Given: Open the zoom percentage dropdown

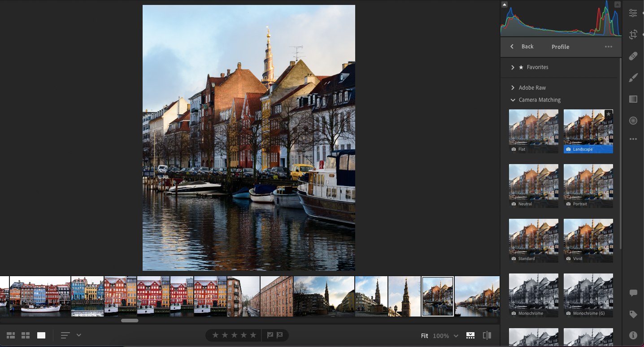Looking at the screenshot, I should [x=456, y=336].
